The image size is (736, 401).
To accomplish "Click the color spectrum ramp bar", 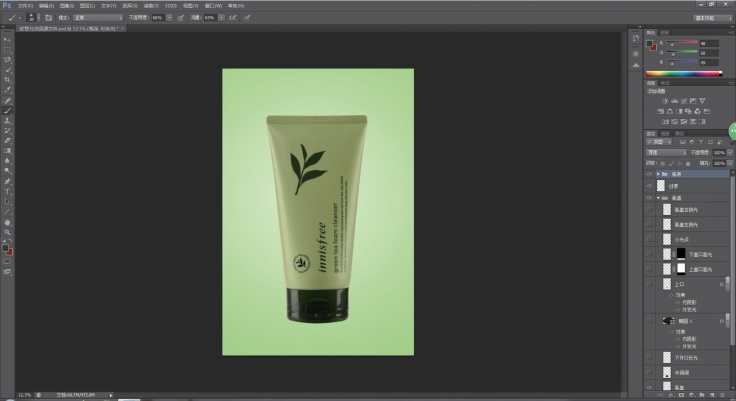I will pos(684,74).
